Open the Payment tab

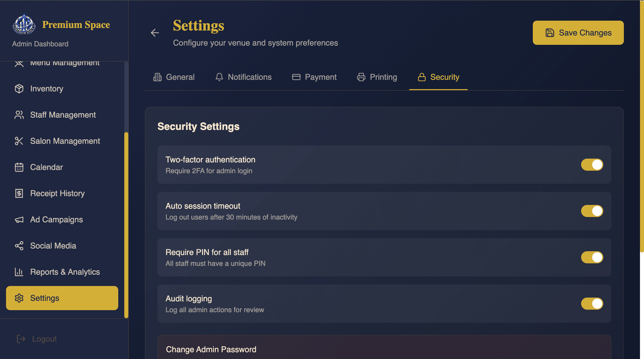(x=314, y=77)
